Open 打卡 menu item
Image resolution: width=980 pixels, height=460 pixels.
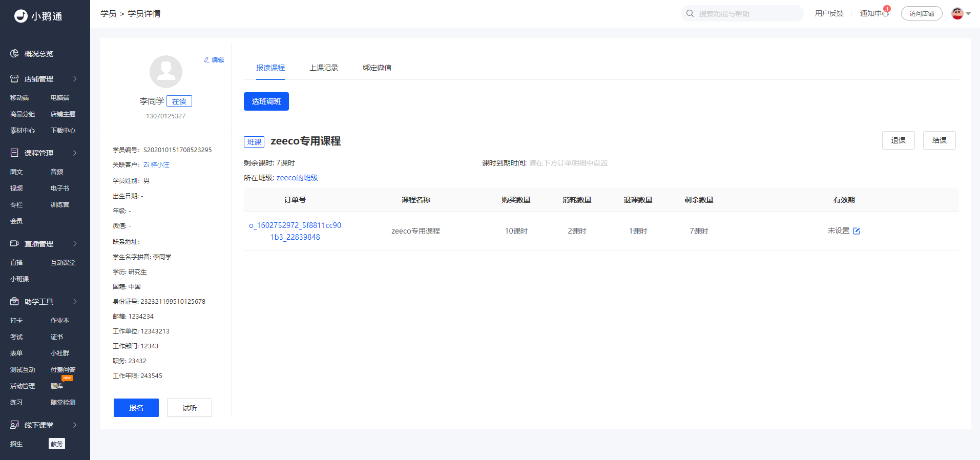click(16, 320)
